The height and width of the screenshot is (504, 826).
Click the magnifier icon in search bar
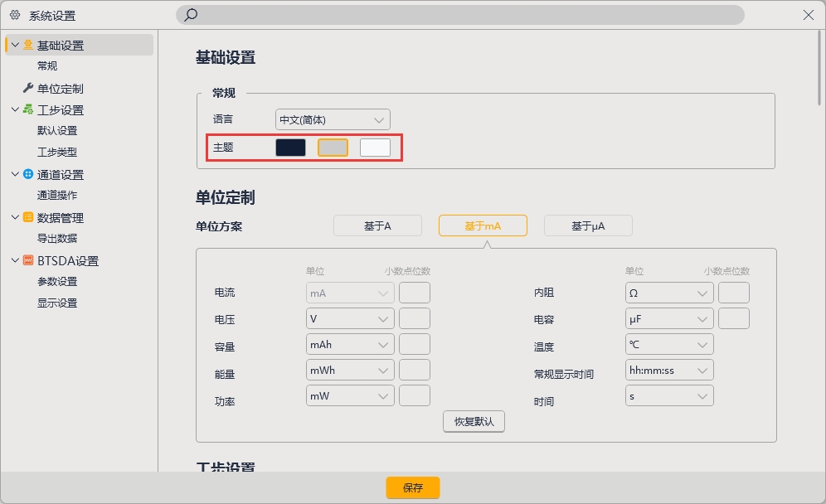click(x=189, y=15)
